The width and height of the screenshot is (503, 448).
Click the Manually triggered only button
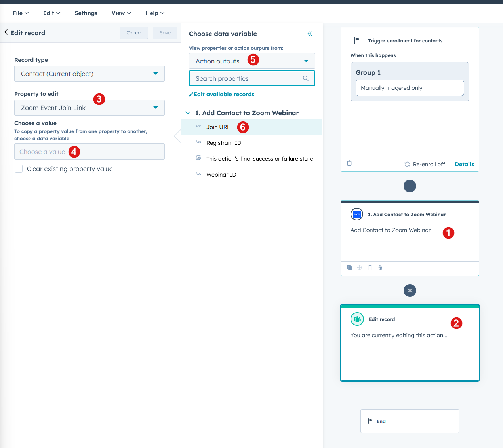click(410, 88)
